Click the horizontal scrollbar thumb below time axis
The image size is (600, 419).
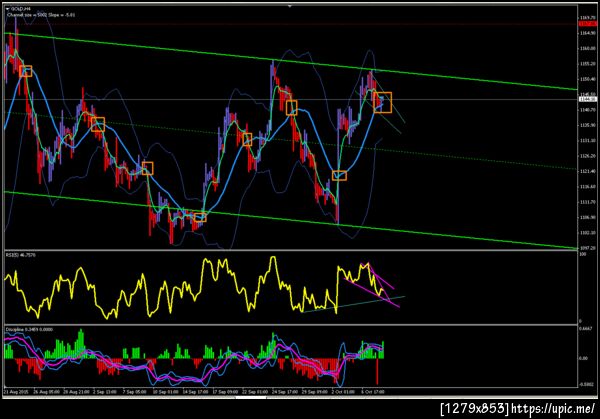point(251,398)
